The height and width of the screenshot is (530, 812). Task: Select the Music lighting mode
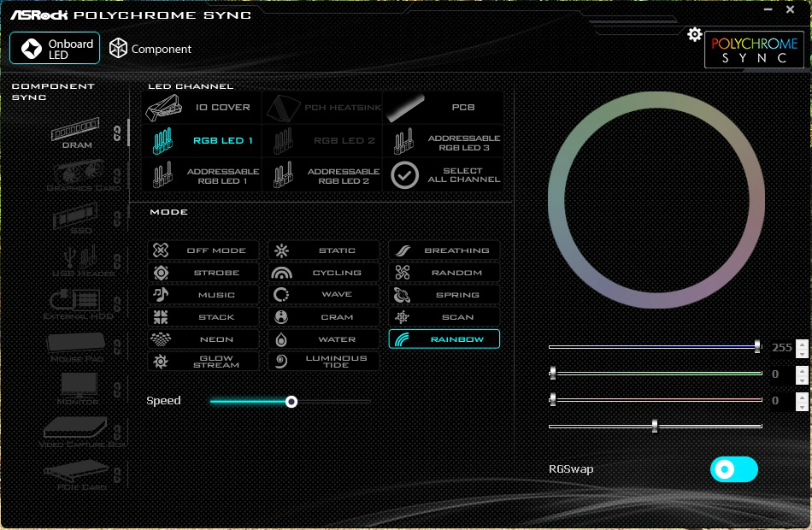pos(203,295)
